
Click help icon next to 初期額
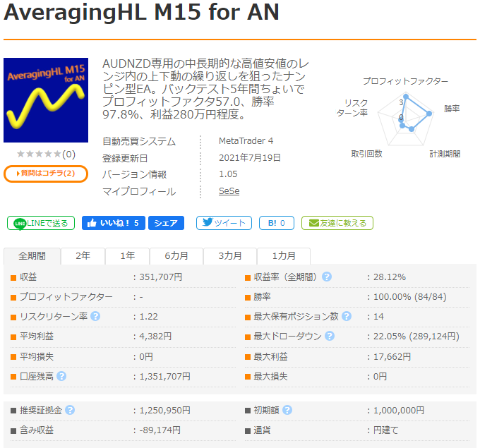tap(287, 410)
